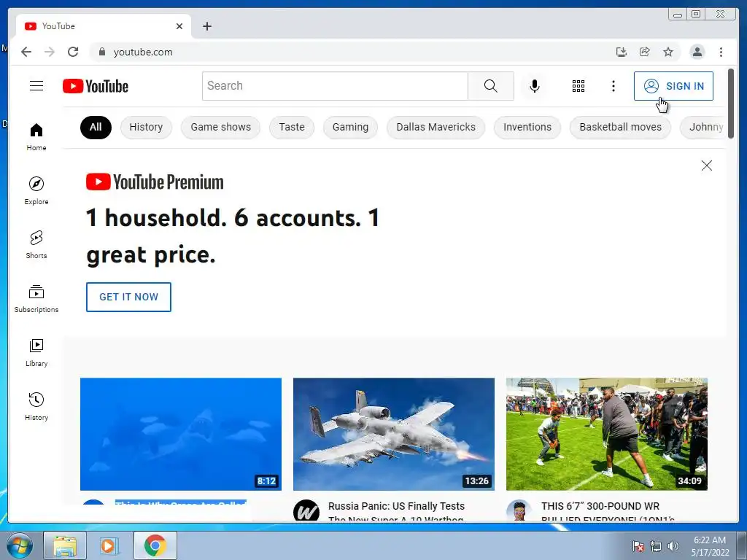Go to Home in sidebar
747x560 pixels.
click(x=36, y=137)
